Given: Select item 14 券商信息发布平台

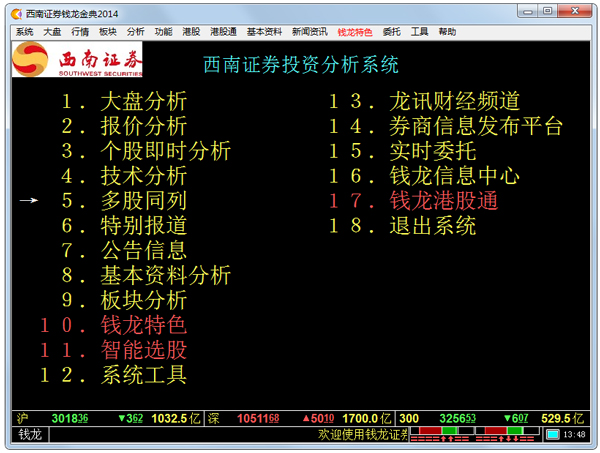Looking at the screenshot, I should coord(446,126).
